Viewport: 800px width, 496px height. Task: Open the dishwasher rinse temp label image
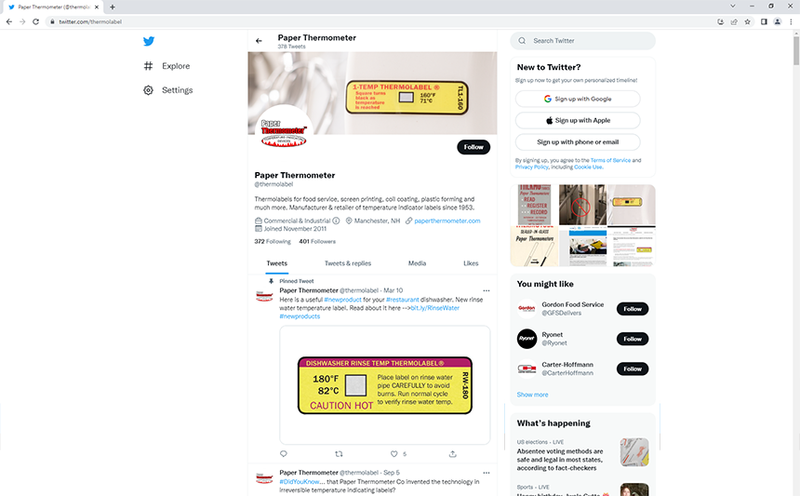pos(385,385)
